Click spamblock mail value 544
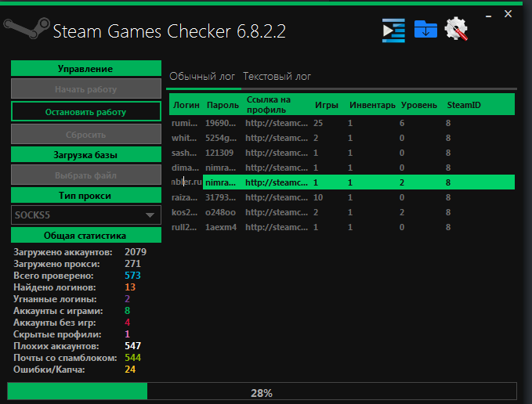The width and height of the screenshot is (532, 404). click(132, 358)
